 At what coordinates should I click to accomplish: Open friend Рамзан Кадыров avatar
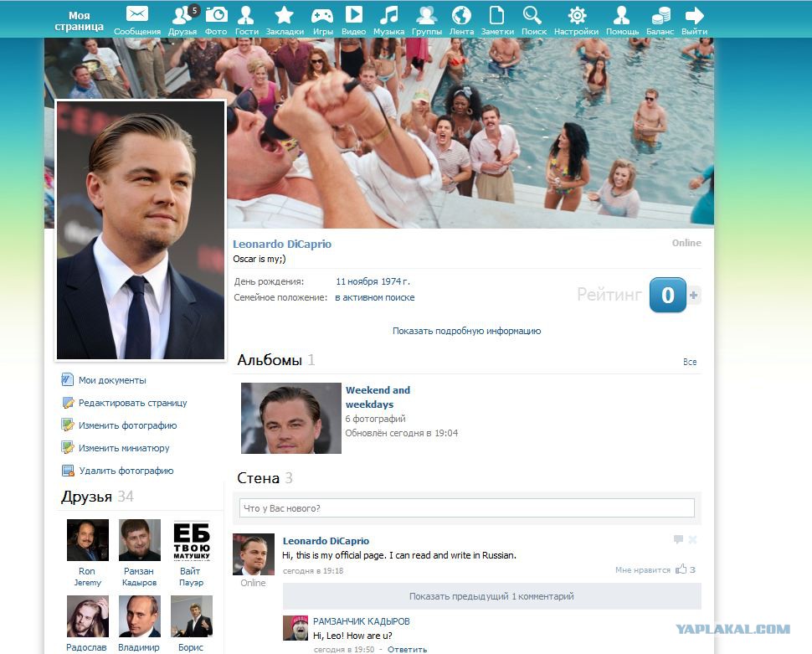pos(139,540)
